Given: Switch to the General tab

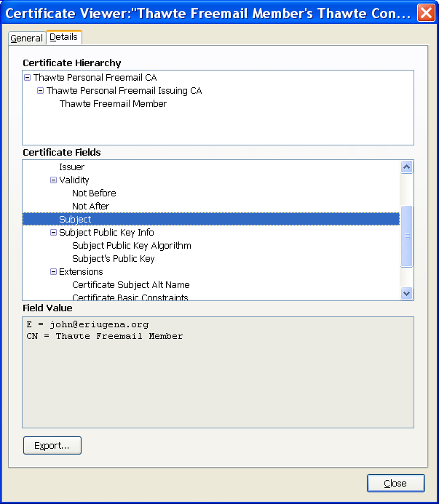Looking at the screenshot, I should click(x=26, y=39).
